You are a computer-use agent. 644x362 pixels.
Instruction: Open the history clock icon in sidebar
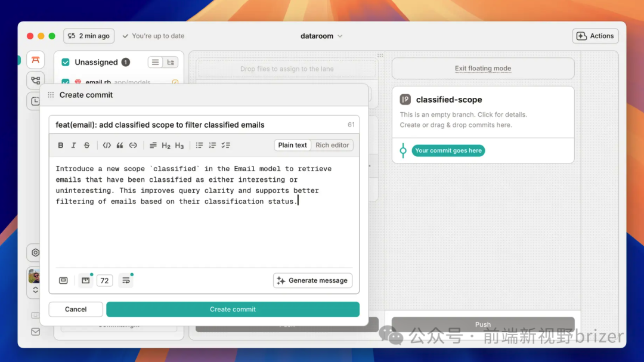[x=35, y=101]
